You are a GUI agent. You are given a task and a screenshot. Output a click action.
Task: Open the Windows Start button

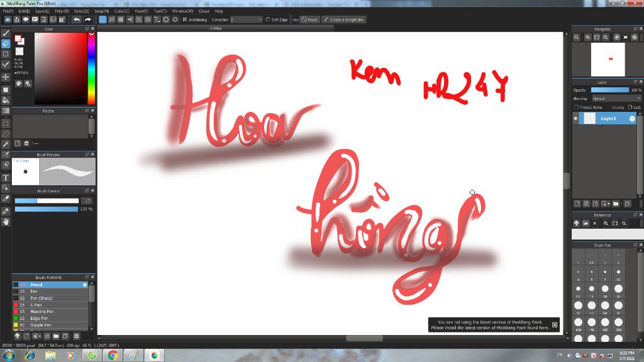coord(9,356)
